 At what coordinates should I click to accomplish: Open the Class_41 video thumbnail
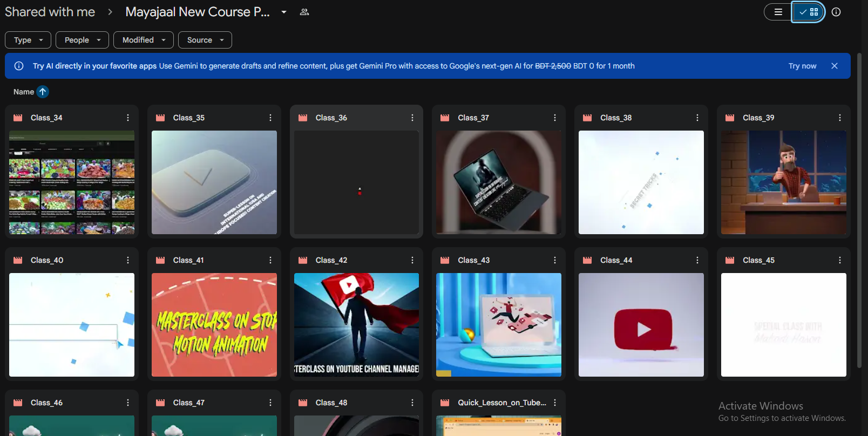point(214,324)
